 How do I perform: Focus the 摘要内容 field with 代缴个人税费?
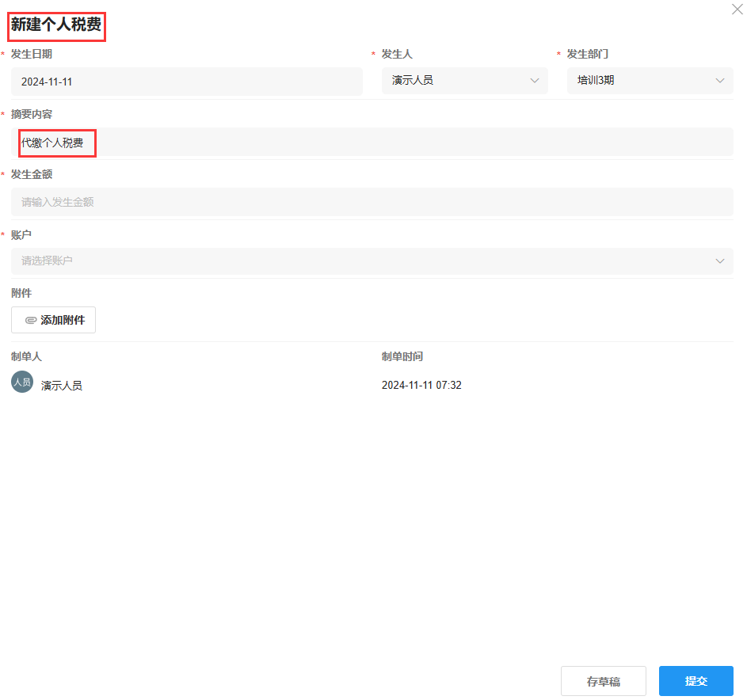point(372,143)
